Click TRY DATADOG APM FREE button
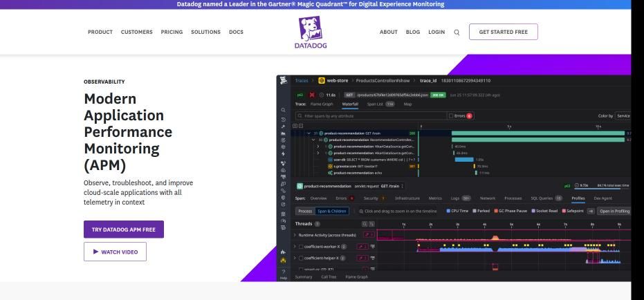The image size is (644, 300). [x=124, y=229]
